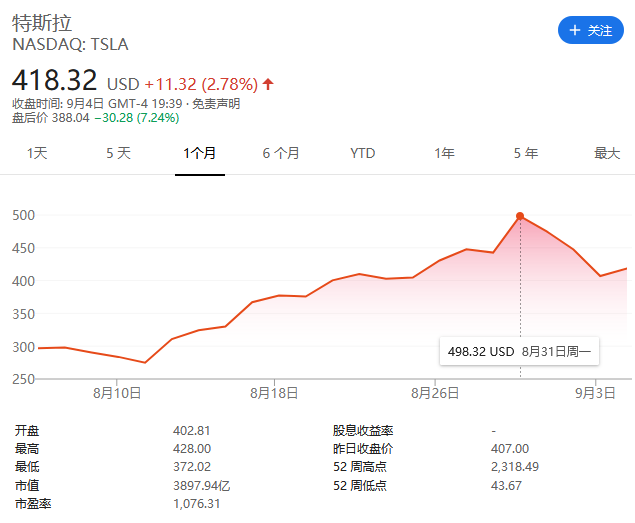Click the 关注 follow button
Screen dimensions: 635x523
590,30
